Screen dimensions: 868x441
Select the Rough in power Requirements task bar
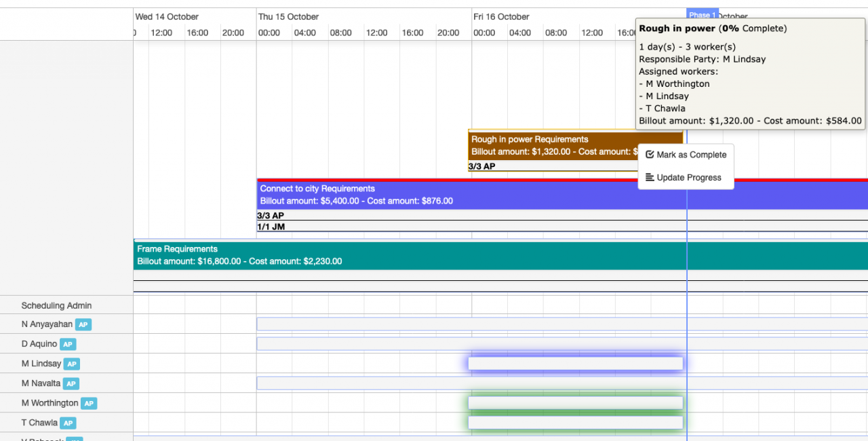coord(542,145)
